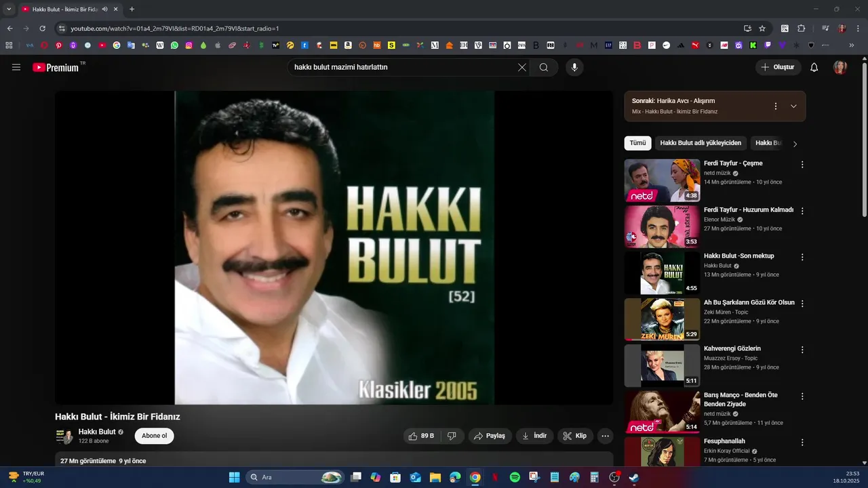Open the account avatar menu
Image resolution: width=868 pixels, height=488 pixels.
840,67
